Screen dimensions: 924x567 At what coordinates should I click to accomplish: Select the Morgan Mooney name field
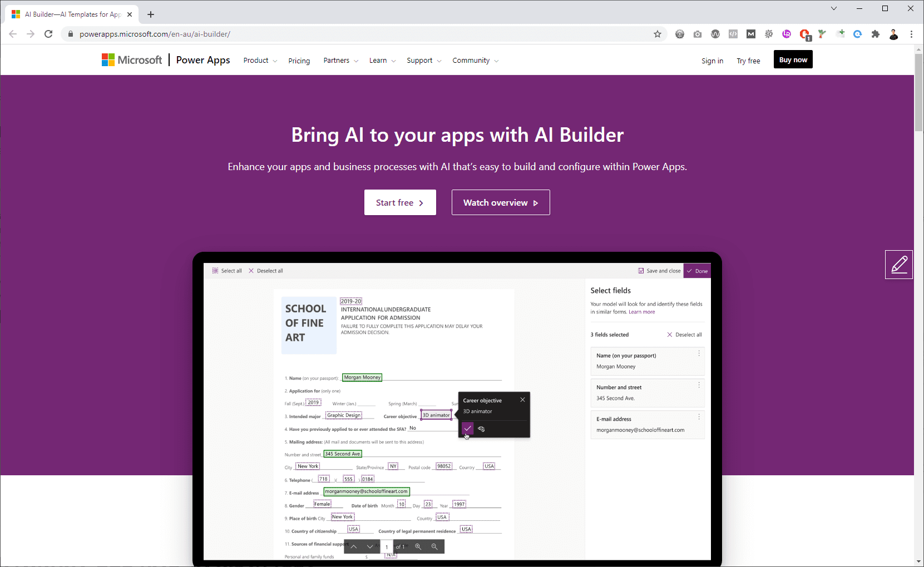click(362, 377)
